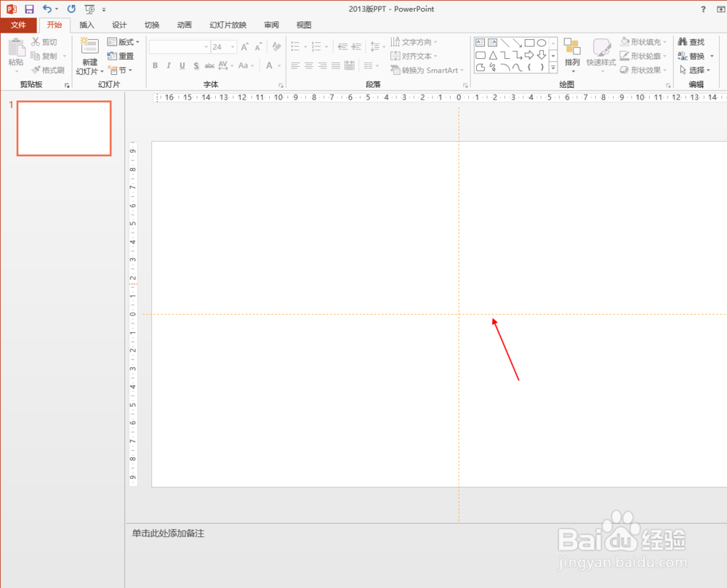
Task: Select the Rectangle shape in shapes gallery
Action: [x=529, y=43]
